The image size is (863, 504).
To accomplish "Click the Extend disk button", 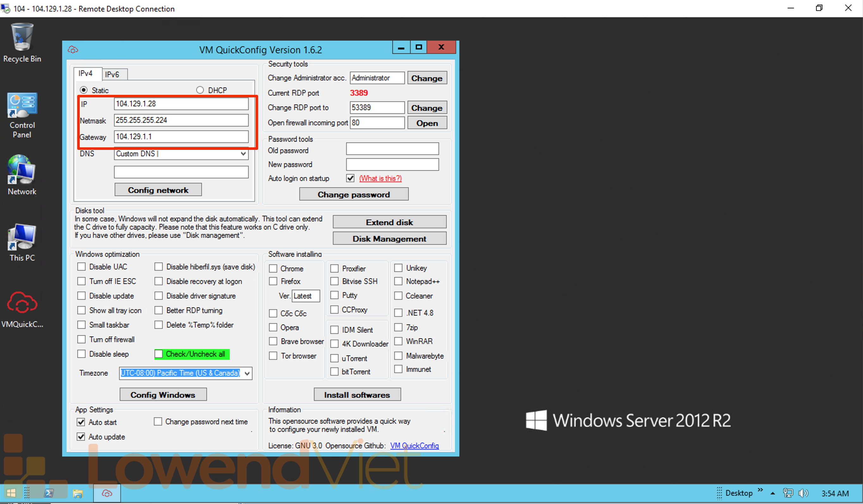I will pos(389,222).
